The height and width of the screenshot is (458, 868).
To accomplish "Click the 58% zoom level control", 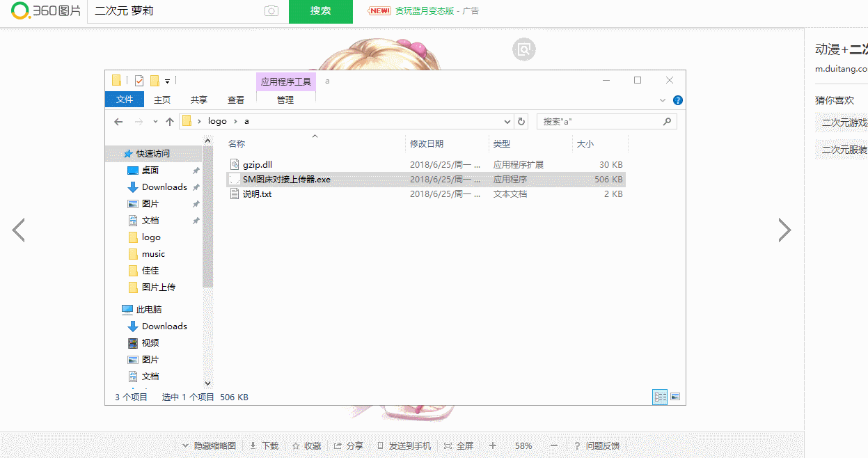I will click(x=523, y=445).
